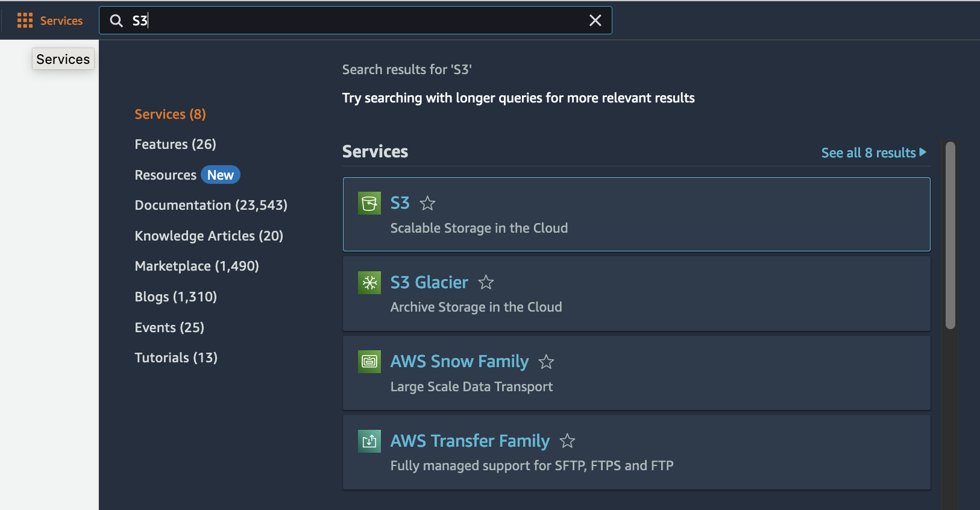Click inside the S3 search field
The width and height of the screenshot is (980, 510).
[x=356, y=20]
